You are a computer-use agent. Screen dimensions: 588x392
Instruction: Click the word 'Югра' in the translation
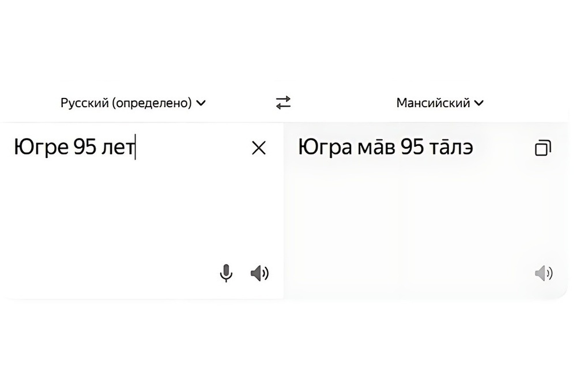[x=325, y=148]
